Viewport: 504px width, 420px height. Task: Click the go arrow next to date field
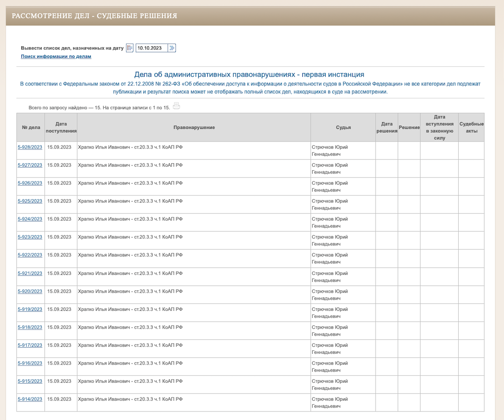[x=172, y=48]
